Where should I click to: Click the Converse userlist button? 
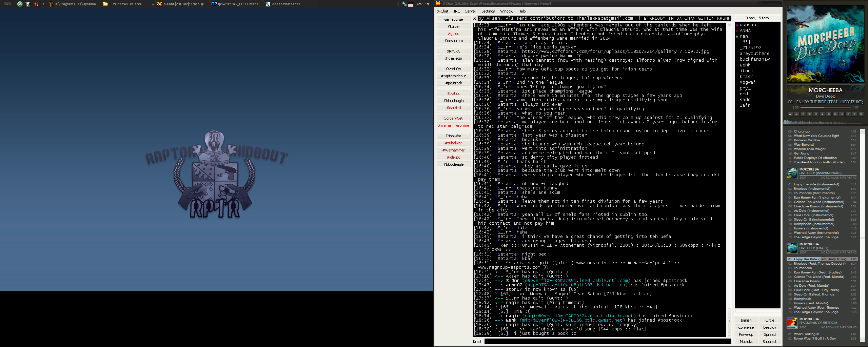point(746,327)
